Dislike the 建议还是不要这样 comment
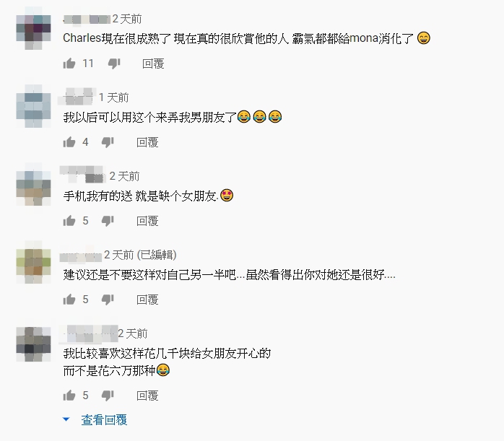Viewport: 504px width, 441px height. pyautogui.click(x=108, y=300)
